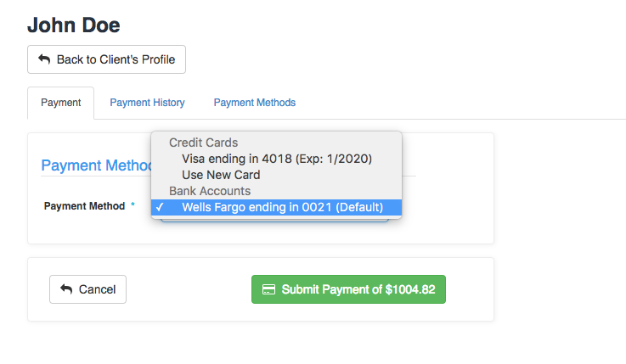
Task: Cancel the payment
Action: tap(87, 289)
